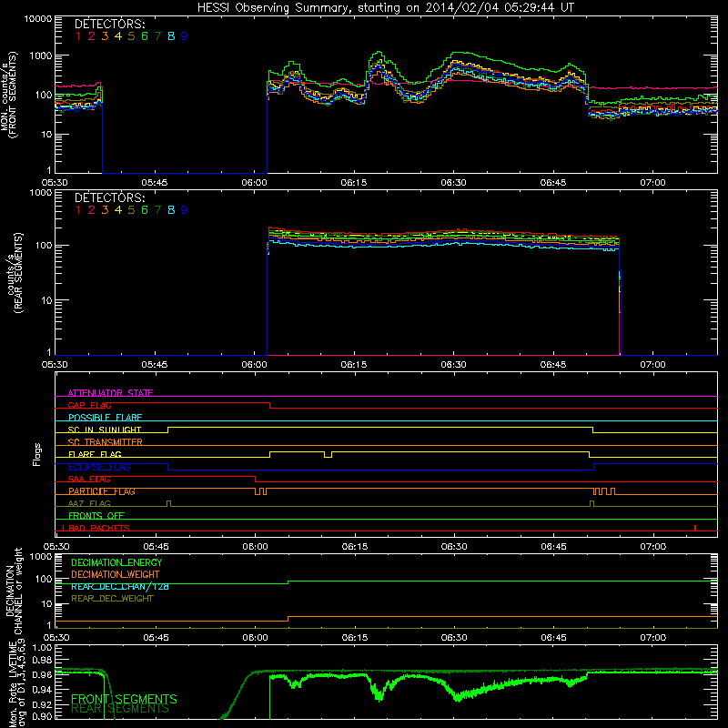Click the DECIMATION CHANNEL or weight axis title
Image resolution: width=728 pixels, height=728 pixels.
pos(14,591)
